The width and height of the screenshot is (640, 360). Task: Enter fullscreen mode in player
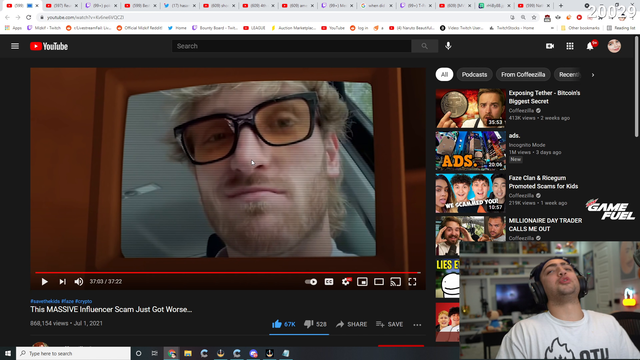point(412,282)
